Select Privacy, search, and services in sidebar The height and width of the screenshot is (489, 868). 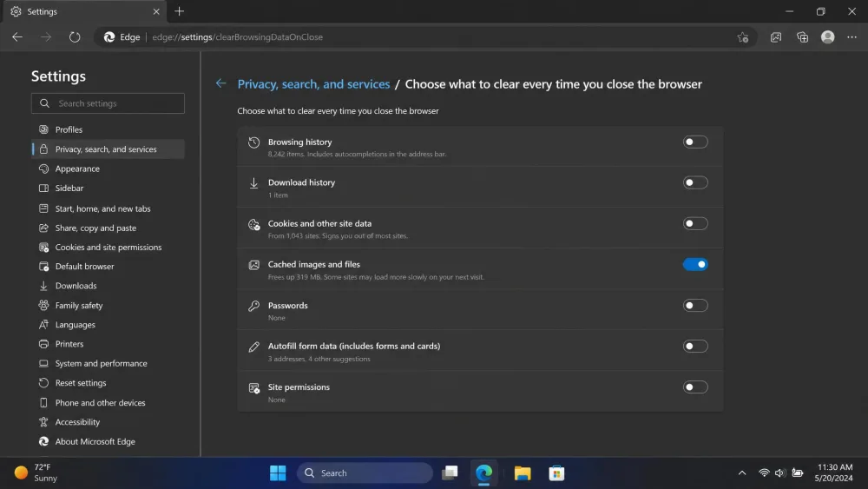click(108, 149)
